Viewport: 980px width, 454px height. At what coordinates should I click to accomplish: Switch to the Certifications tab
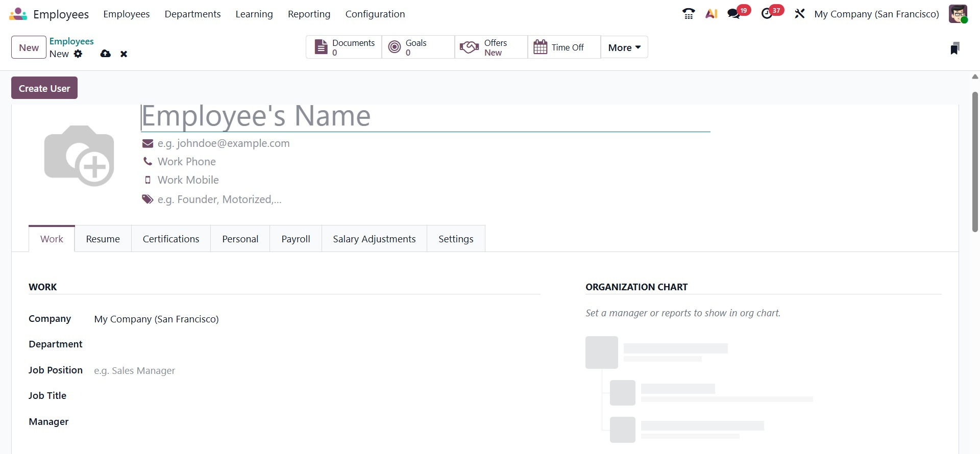[x=171, y=239]
